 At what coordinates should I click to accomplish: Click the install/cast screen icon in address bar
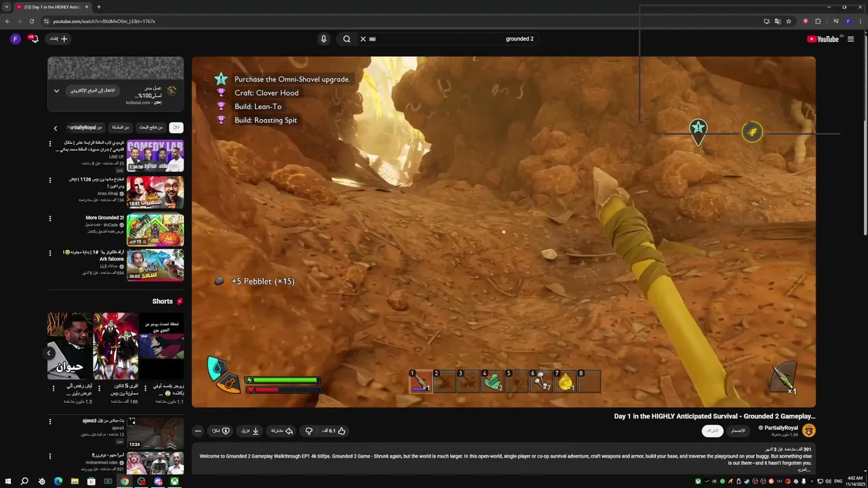[766, 21]
